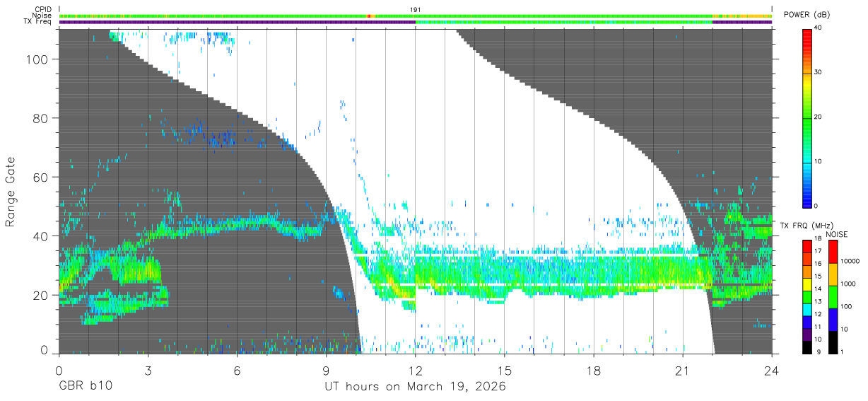868x401 pixels.
Task: Click the 'POWER (dB)' label
Action: 807,15
